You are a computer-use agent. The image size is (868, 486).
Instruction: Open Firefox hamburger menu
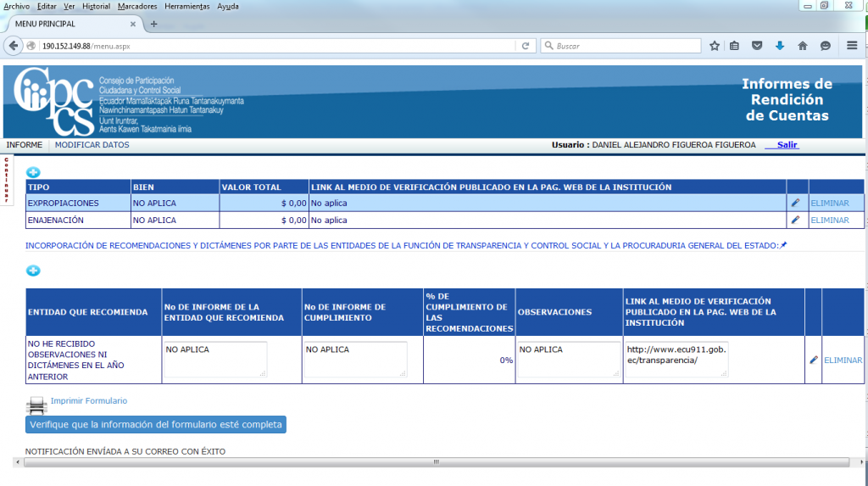point(852,46)
